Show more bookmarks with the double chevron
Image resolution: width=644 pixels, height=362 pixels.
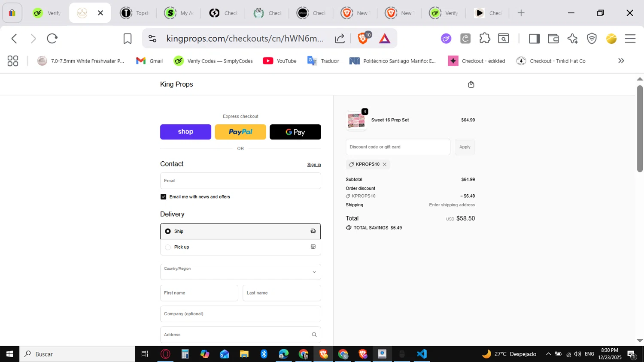621,61
